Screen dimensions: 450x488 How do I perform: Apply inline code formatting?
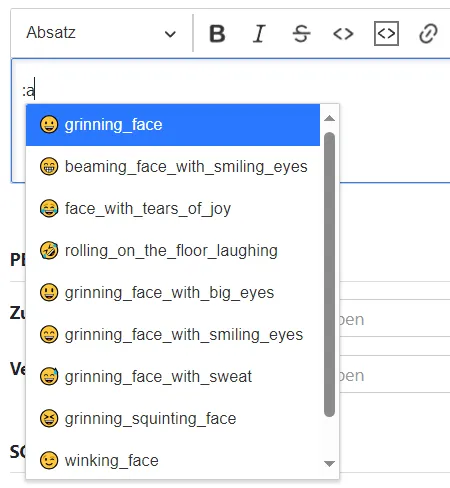pos(343,33)
